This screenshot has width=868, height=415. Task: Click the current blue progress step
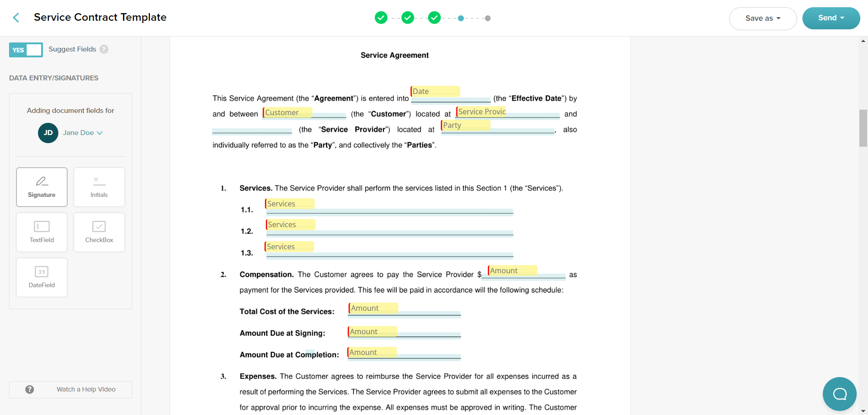[x=461, y=19]
